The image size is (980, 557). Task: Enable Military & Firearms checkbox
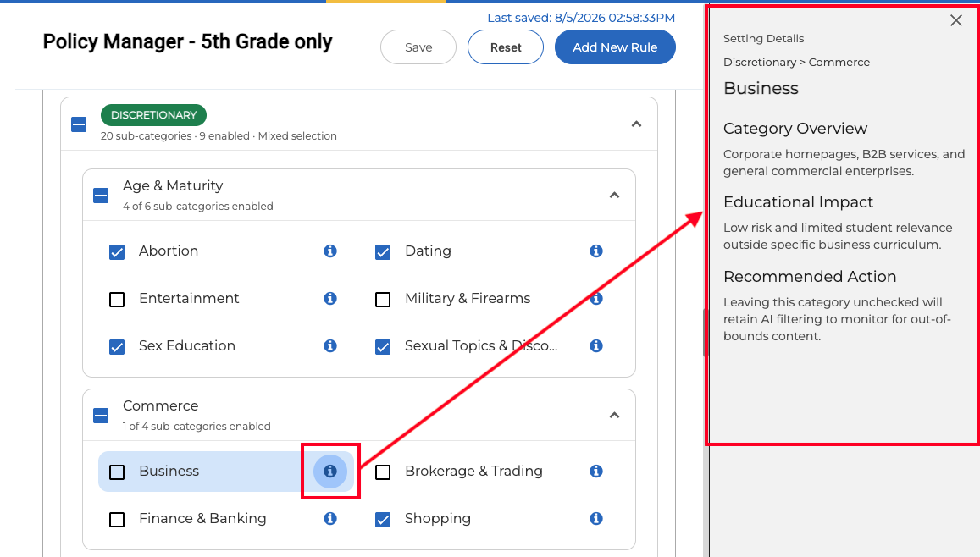(x=383, y=299)
